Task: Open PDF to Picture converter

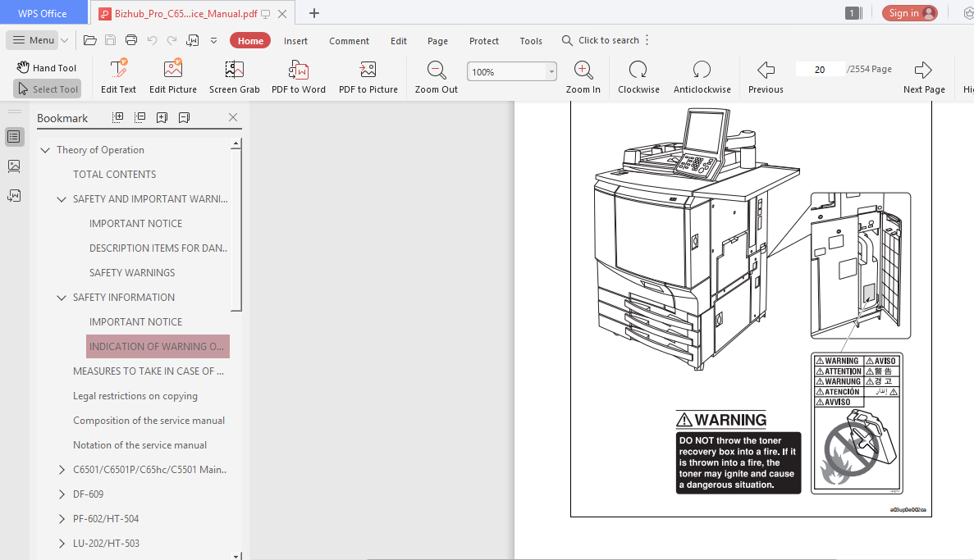Action: pos(368,75)
